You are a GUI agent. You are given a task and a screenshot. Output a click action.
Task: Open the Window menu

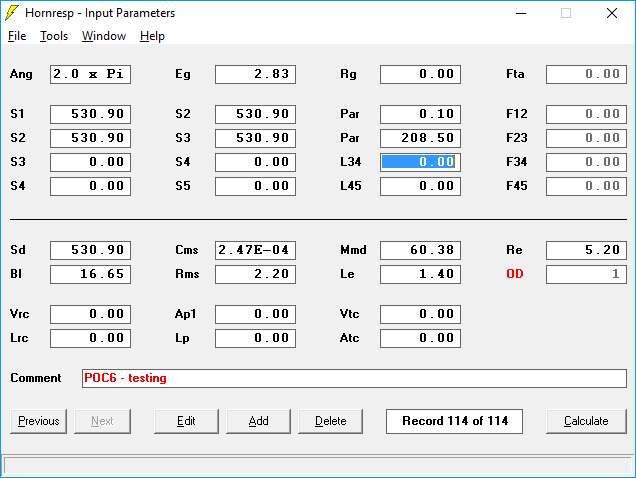pyautogui.click(x=104, y=36)
